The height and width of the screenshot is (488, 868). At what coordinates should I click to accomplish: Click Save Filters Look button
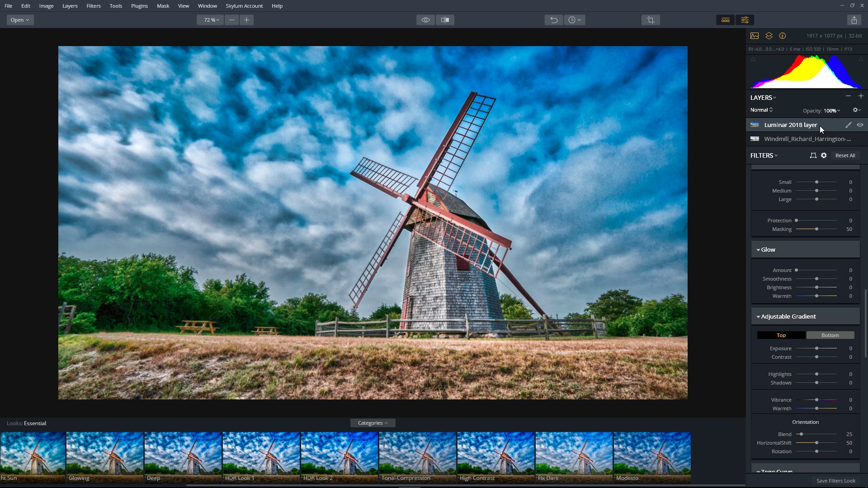pyautogui.click(x=835, y=481)
